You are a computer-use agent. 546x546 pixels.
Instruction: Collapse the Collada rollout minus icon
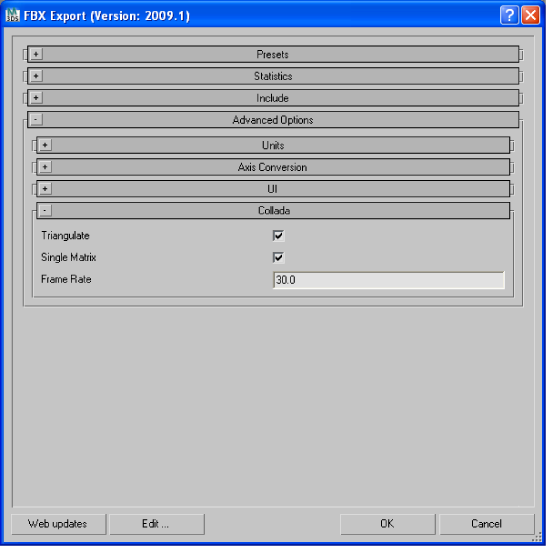point(45,210)
